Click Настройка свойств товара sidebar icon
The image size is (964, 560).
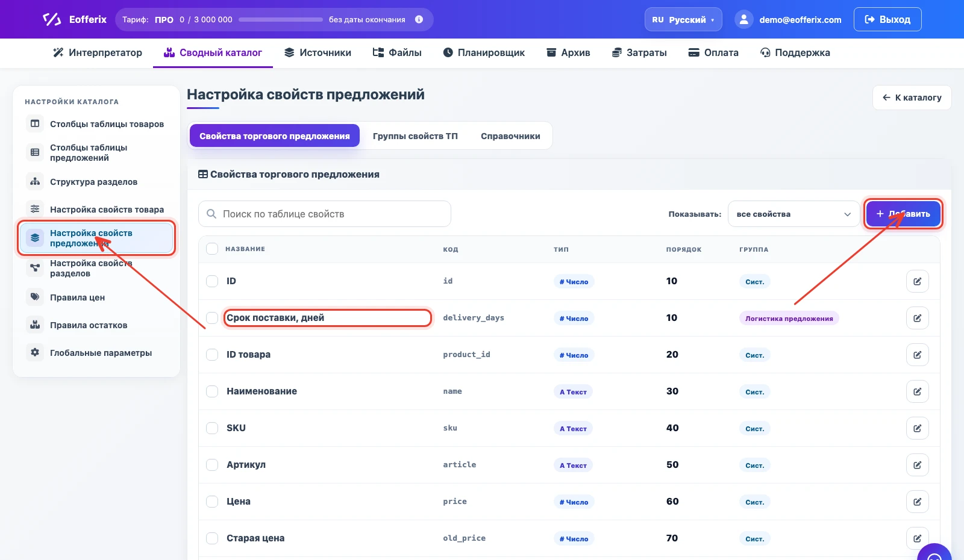click(x=35, y=209)
